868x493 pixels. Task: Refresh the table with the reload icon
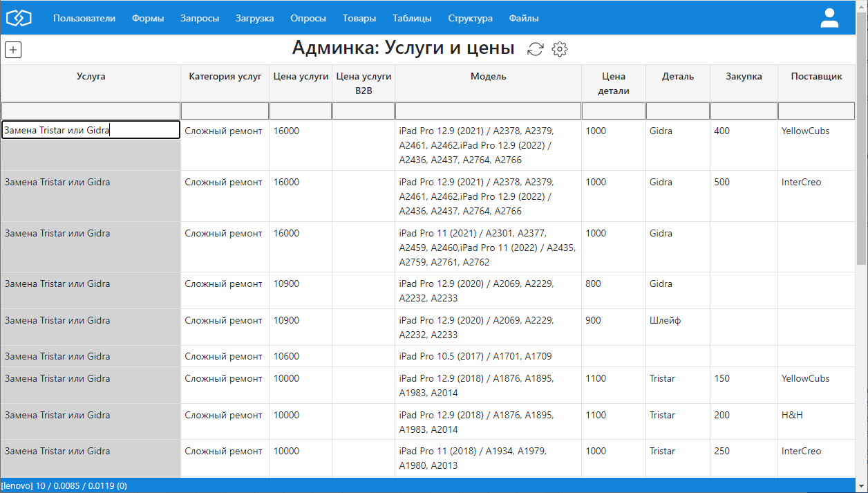[x=536, y=49]
